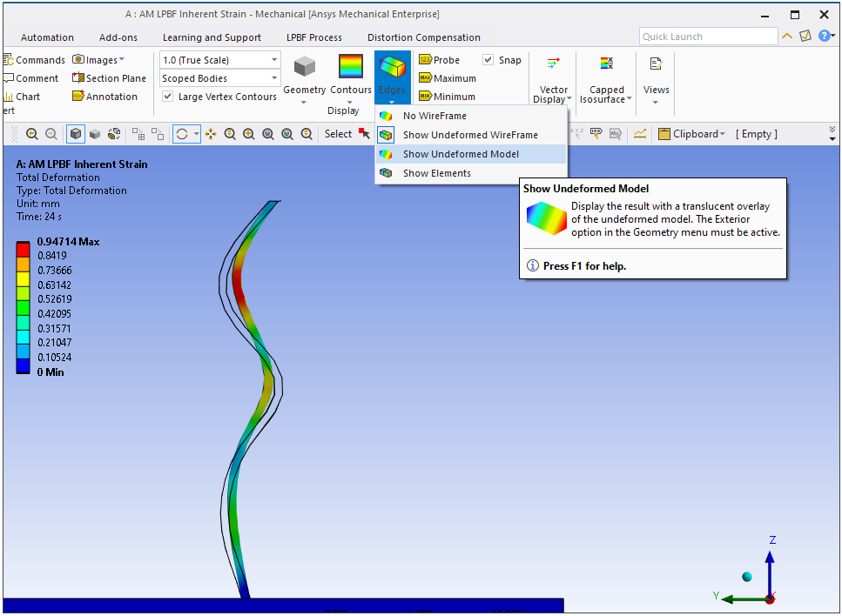The image size is (842, 616).
Task: Click the 0 Min legend value
Action: click(x=51, y=372)
